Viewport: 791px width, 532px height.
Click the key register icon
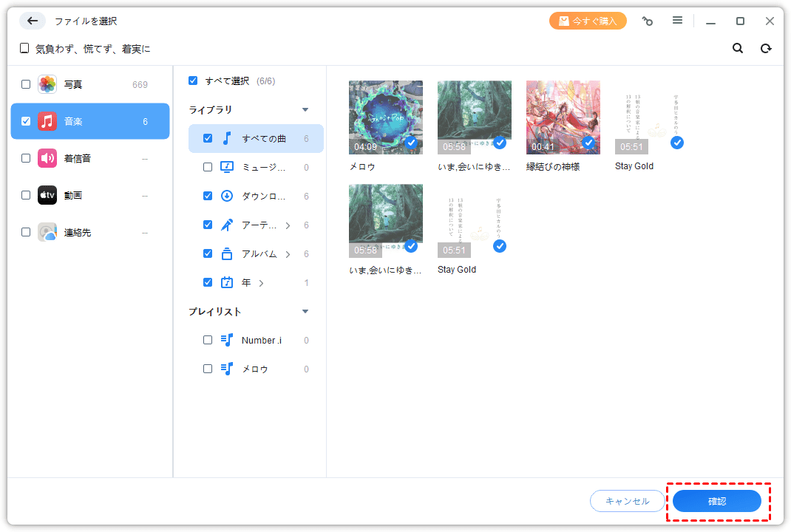[648, 21]
